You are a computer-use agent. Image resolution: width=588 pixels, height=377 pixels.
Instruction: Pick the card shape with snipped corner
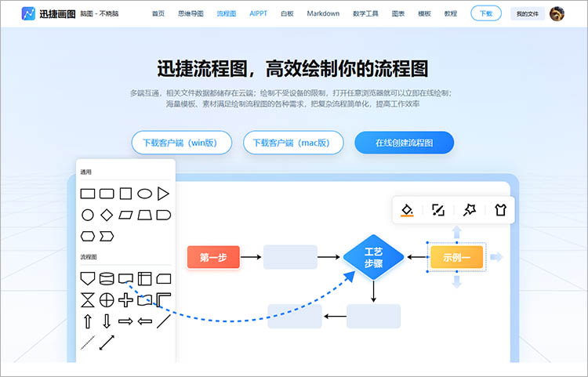coord(164,279)
